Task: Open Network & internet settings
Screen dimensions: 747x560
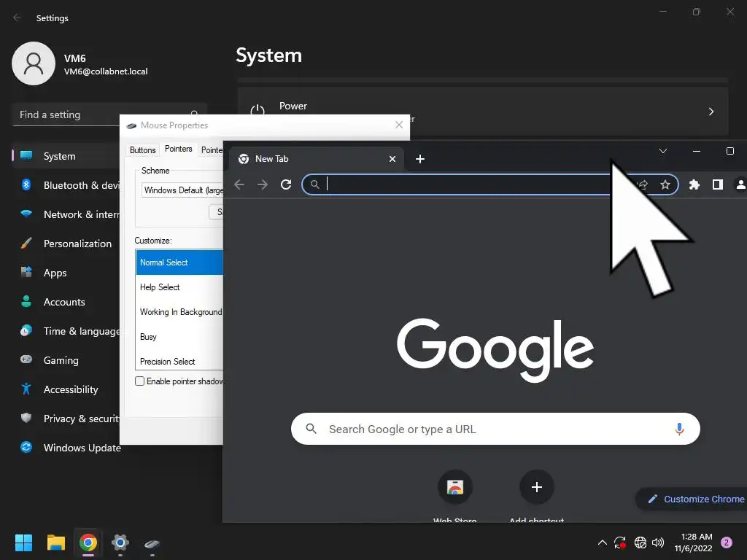Action: (x=66, y=214)
